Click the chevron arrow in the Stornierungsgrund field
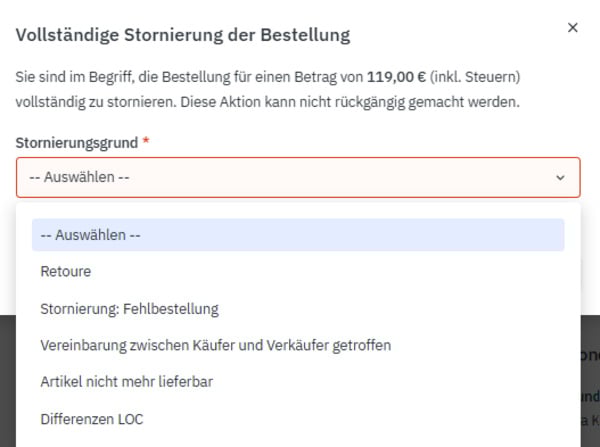Screen dimensions: 600x447 (x=560, y=178)
